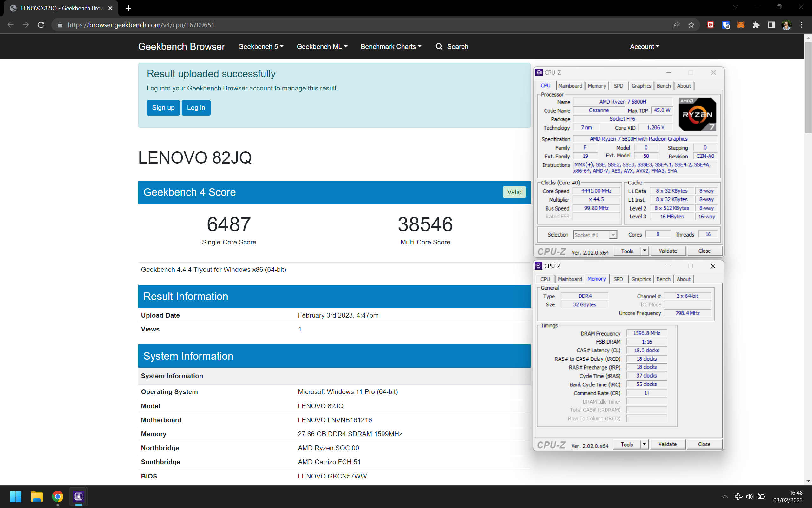Click the page vertical scrollbar thumb
The height and width of the screenshot is (508, 812).
click(x=808, y=88)
